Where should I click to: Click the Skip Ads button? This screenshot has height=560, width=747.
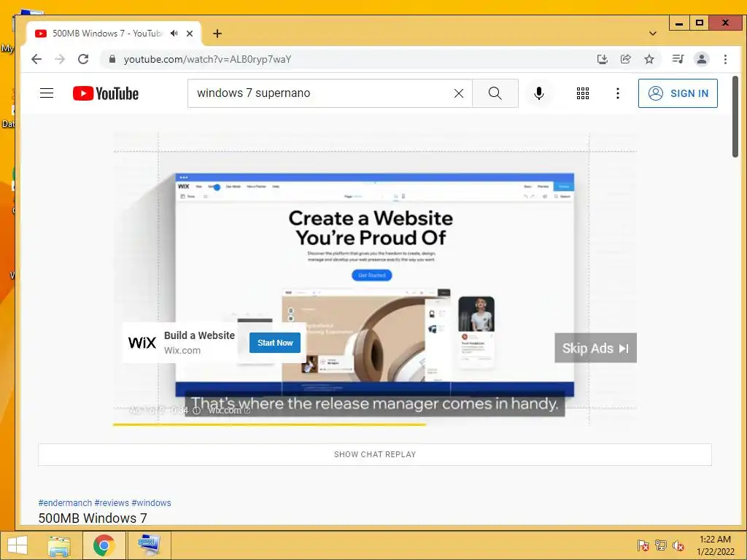coord(595,348)
